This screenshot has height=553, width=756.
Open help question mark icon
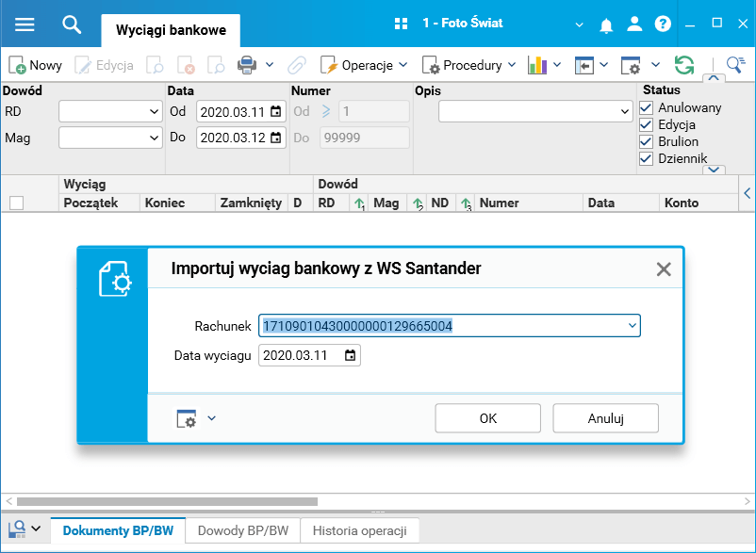point(663,24)
